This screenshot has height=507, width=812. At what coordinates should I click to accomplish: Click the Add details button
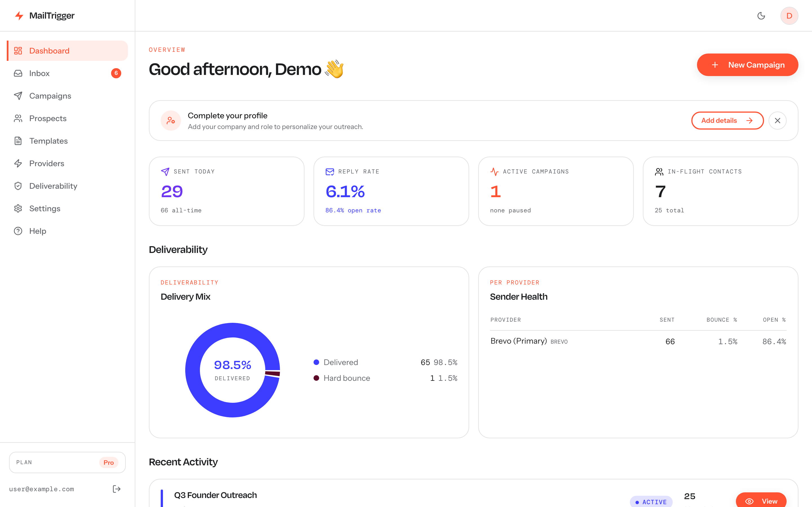[727, 120]
